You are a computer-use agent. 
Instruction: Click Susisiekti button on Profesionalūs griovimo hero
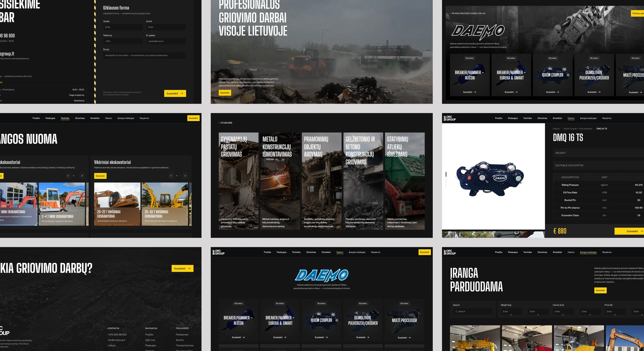[x=225, y=93]
